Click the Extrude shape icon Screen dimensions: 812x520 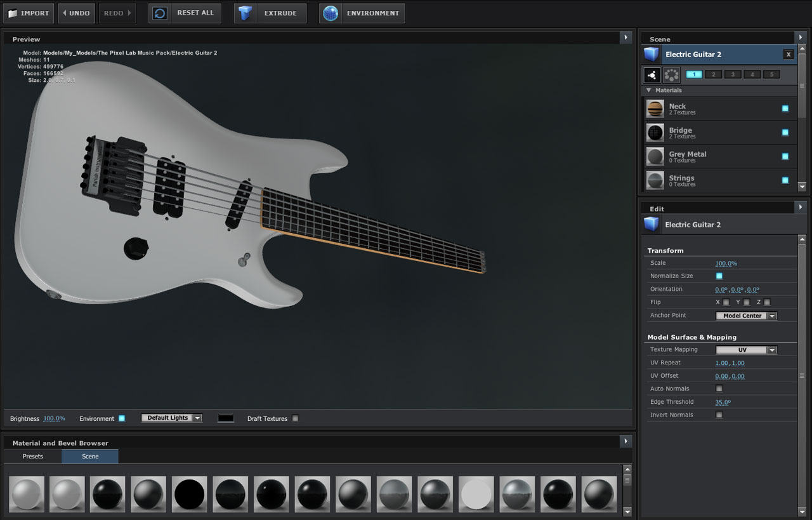(246, 13)
